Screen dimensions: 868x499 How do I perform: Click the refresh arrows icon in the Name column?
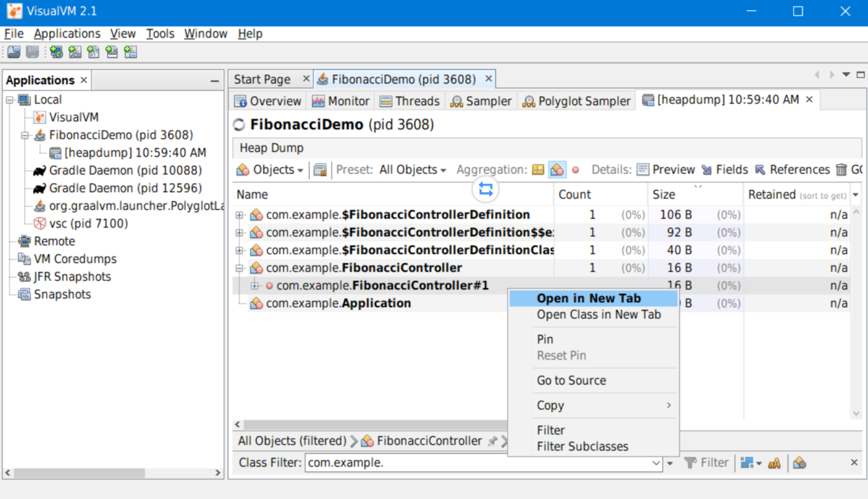485,189
